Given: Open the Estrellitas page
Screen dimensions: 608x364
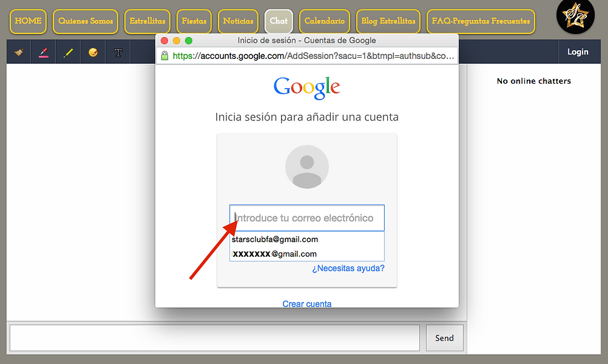Looking at the screenshot, I should click(148, 21).
